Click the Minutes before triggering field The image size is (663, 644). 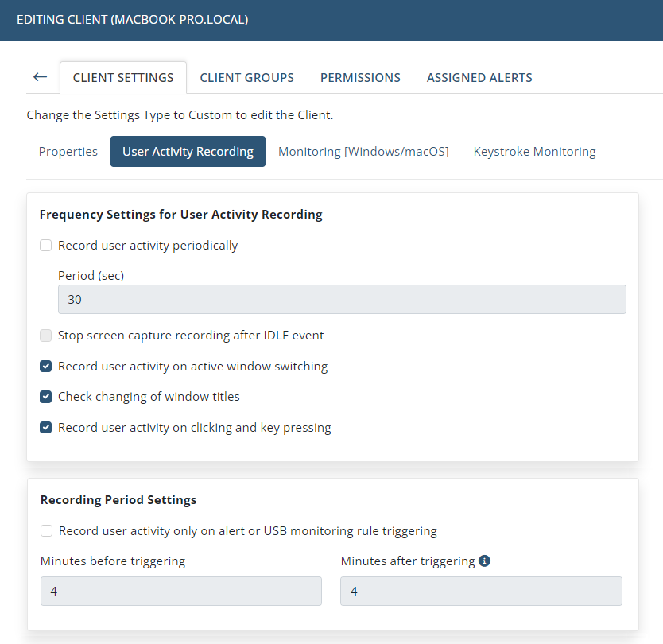(181, 591)
